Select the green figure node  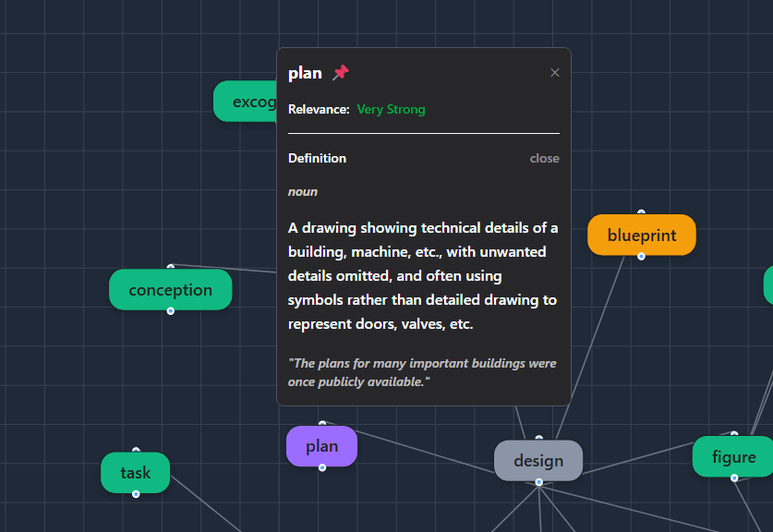point(733,456)
